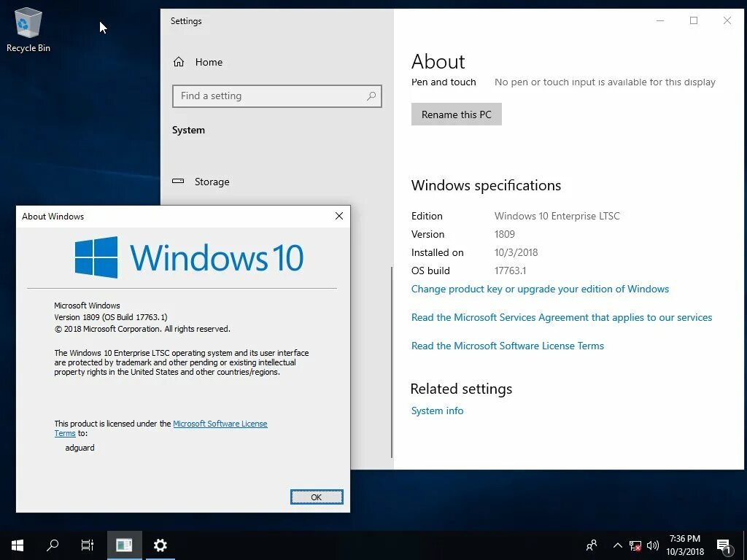Open network status tray icon
The image size is (747, 560).
coord(635,545)
